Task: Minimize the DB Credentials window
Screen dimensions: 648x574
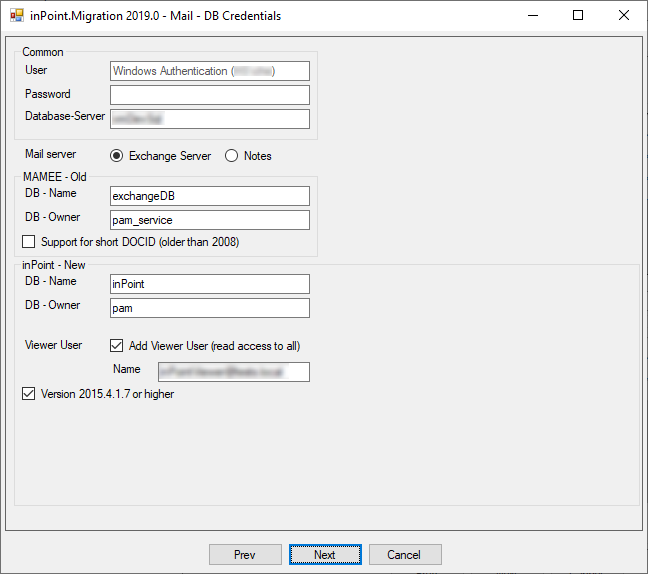Action: [532, 16]
